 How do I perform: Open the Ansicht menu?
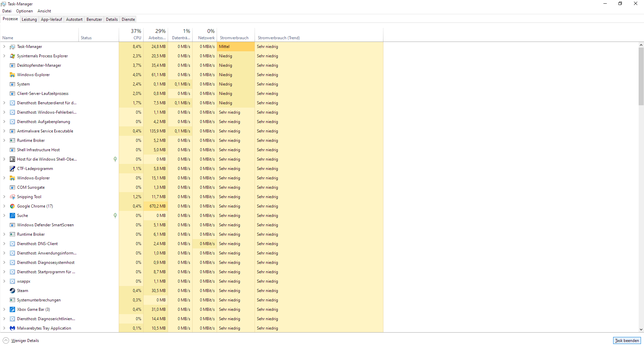44,11
